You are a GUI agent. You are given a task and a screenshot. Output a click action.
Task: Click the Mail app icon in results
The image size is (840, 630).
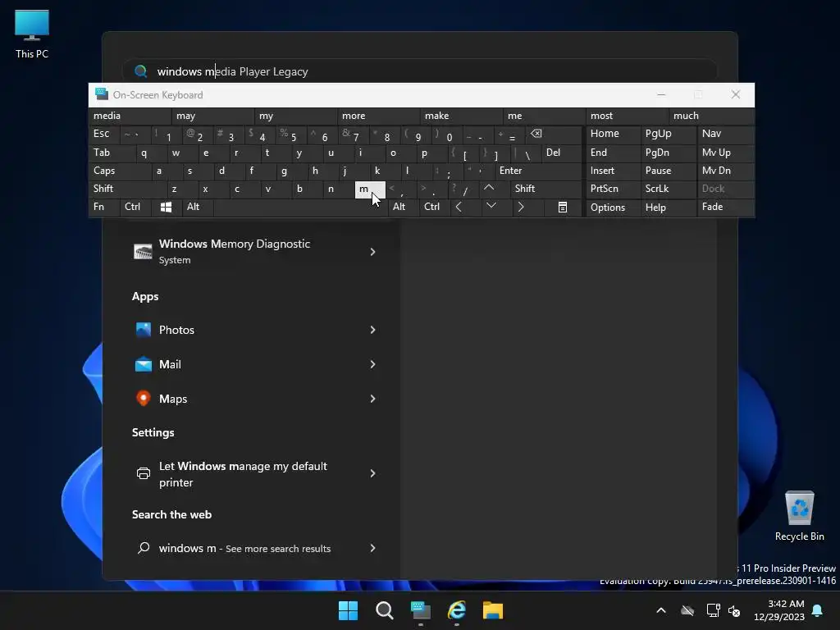point(143,364)
